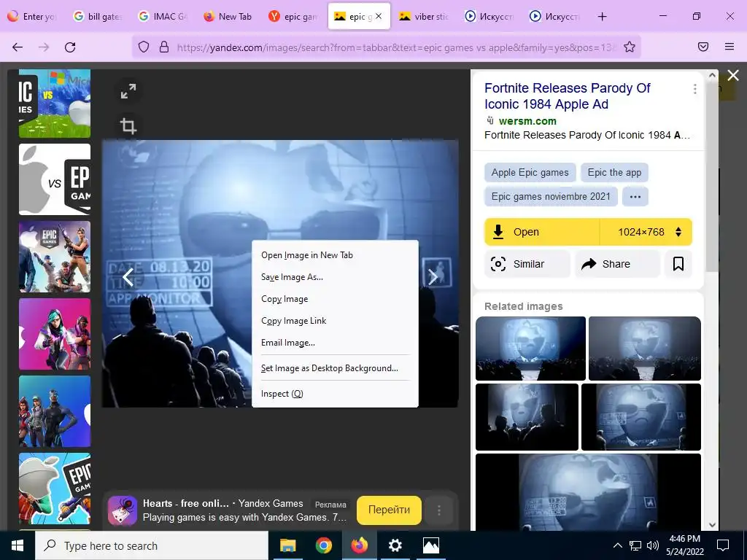Show more tags with the ellipsis chip
The height and width of the screenshot is (560, 747).
pyautogui.click(x=635, y=197)
